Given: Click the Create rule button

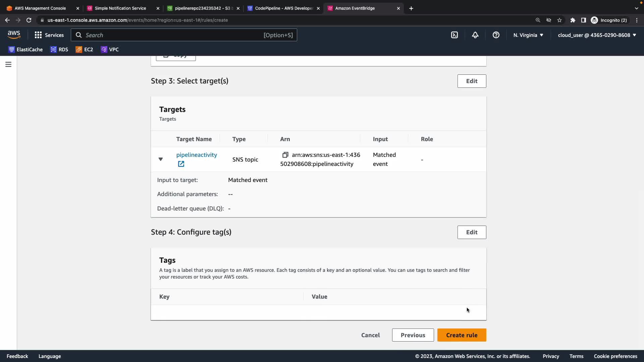Looking at the screenshot, I should click(x=462, y=335).
